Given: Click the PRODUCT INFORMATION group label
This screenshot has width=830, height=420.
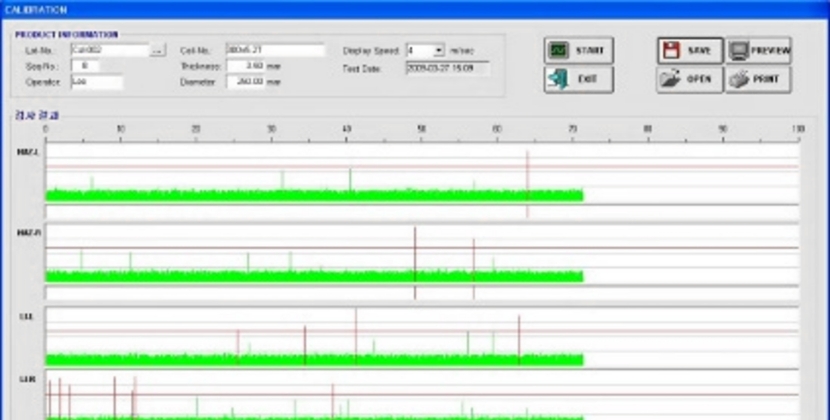Looking at the screenshot, I should [66, 34].
